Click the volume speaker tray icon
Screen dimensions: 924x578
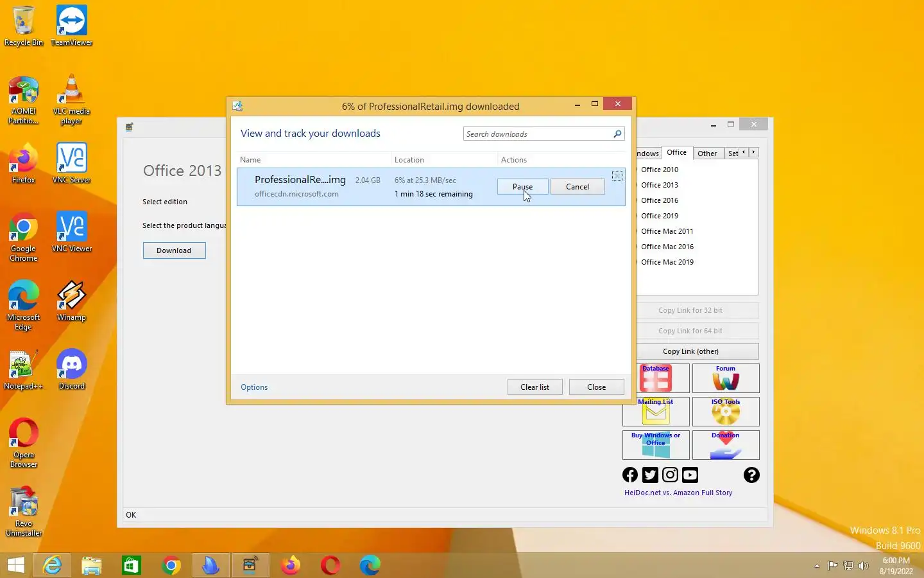(x=864, y=566)
